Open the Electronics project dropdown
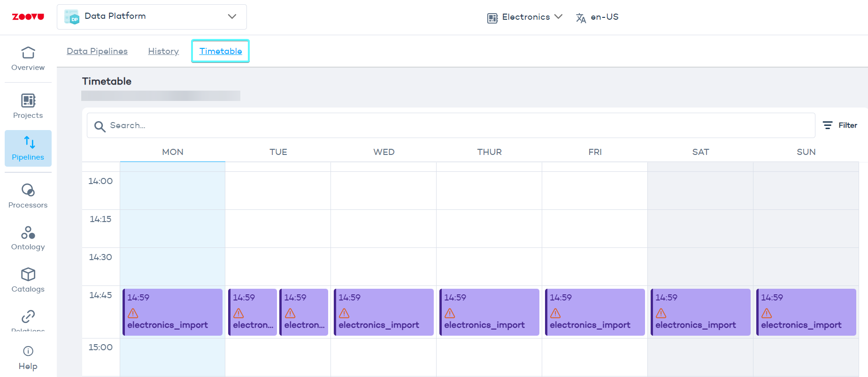This screenshot has height=377, width=868. pos(525,17)
